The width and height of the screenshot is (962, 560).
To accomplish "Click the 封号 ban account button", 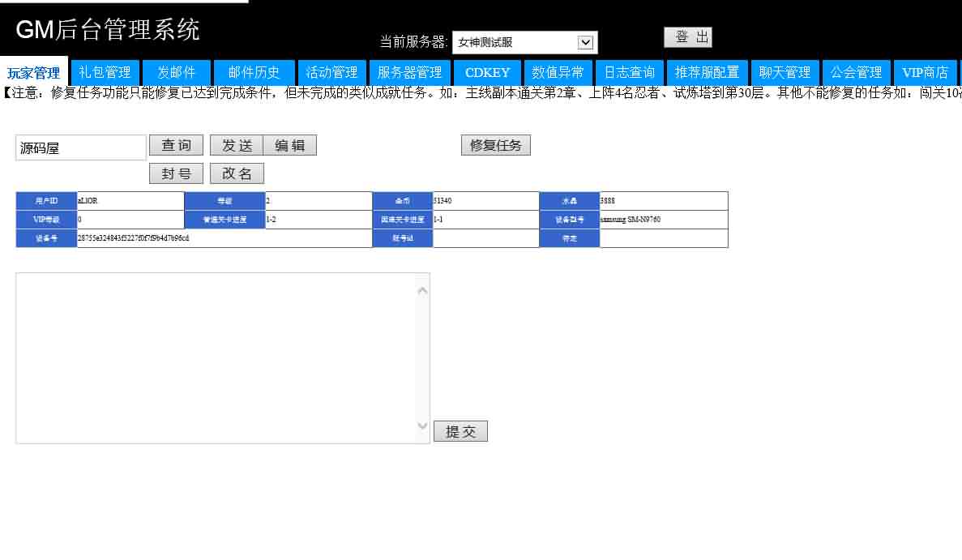I will coord(176,173).
